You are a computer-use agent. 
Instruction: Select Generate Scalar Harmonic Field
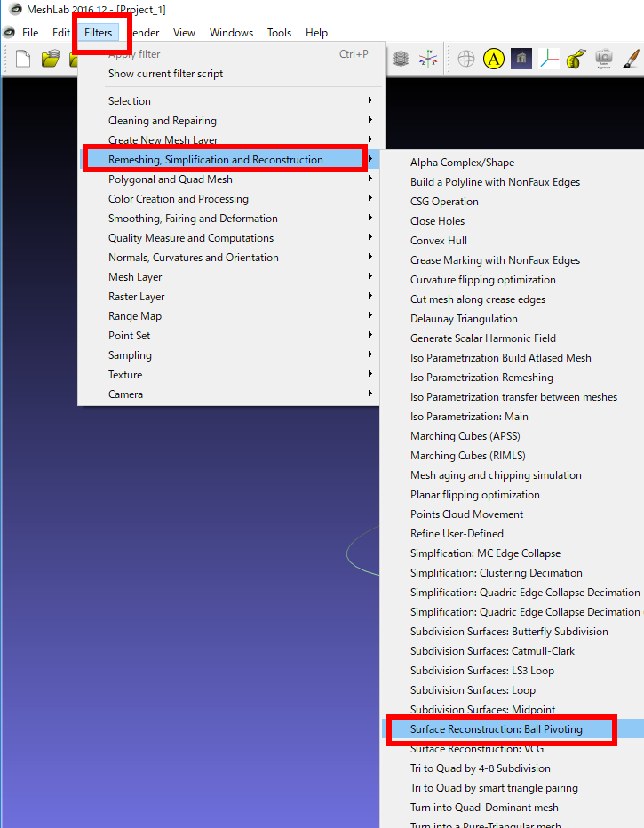click(x=483, y=338)
